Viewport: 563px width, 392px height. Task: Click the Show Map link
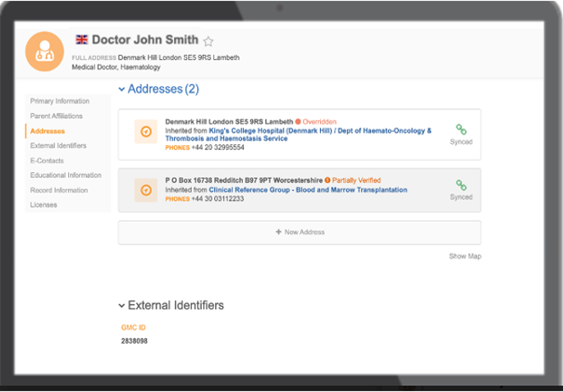(465, 256)
